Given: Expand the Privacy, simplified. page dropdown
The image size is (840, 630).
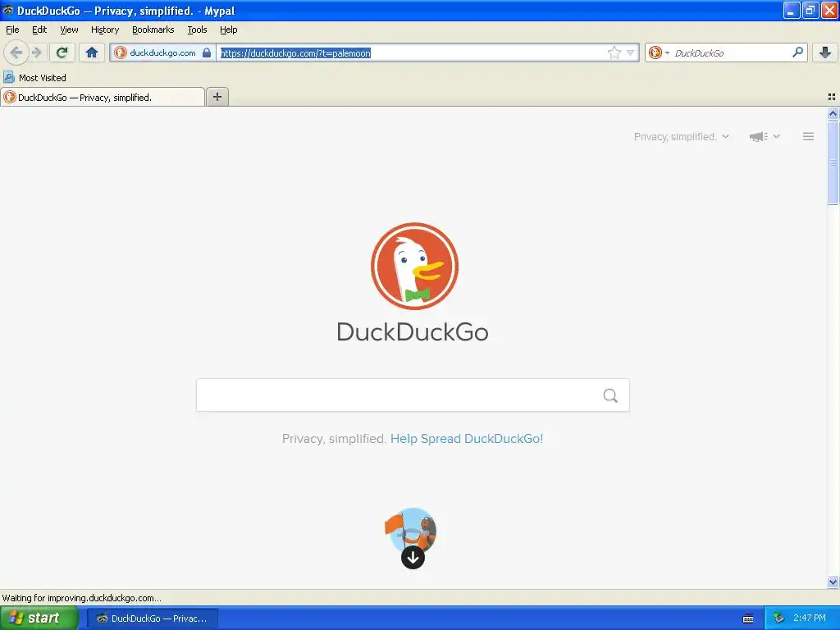Looking at the screenshot, I should click(682, 137).
